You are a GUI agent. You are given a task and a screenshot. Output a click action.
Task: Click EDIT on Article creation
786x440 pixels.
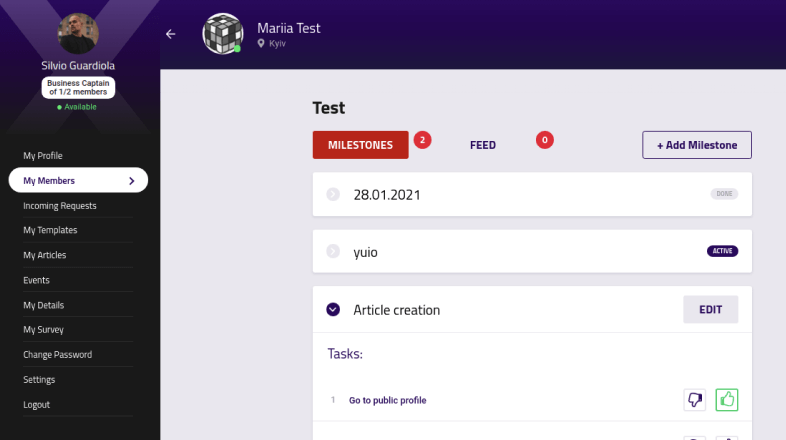tap(710, 309)
